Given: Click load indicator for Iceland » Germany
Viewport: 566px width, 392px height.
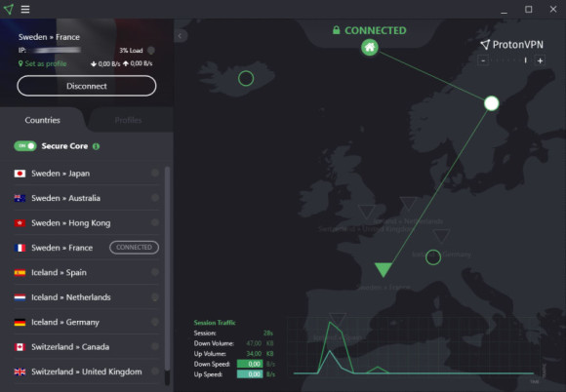Looking at the screenshot, I should (155, 322).
